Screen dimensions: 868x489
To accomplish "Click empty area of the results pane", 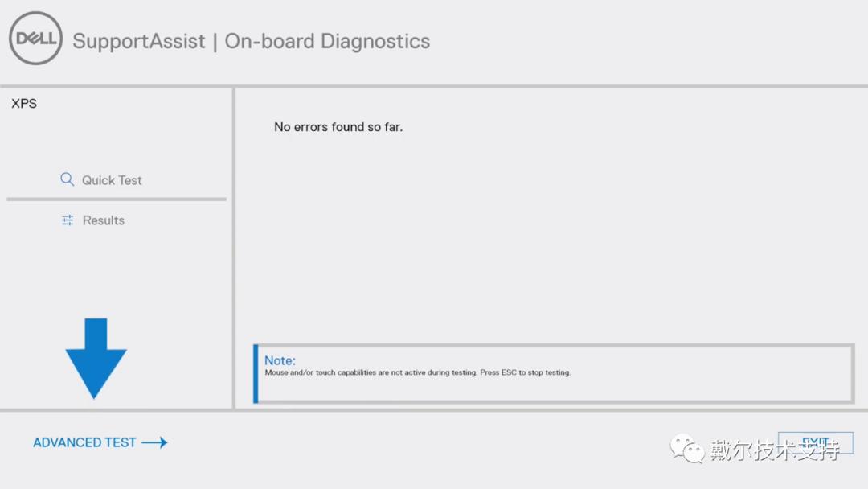I will pos(547,241).
